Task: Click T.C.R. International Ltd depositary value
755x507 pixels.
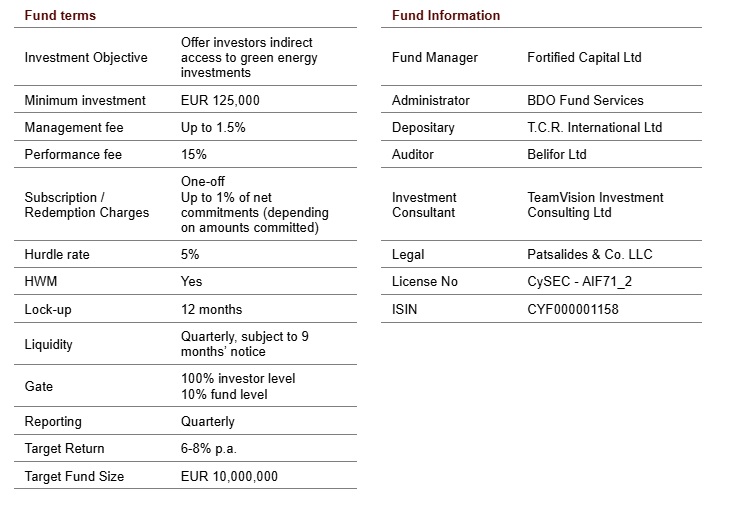Action: tap(594, 128)
